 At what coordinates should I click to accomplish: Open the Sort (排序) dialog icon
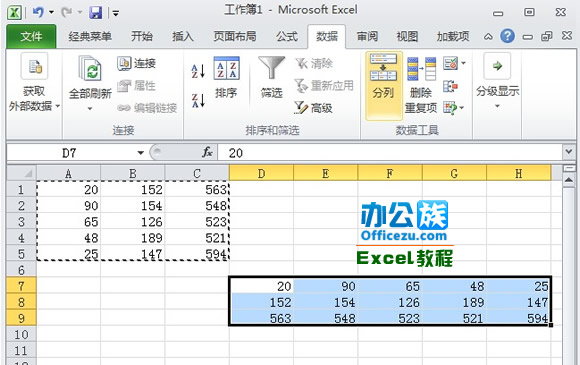pyautogui.click(x=226, y=68)
